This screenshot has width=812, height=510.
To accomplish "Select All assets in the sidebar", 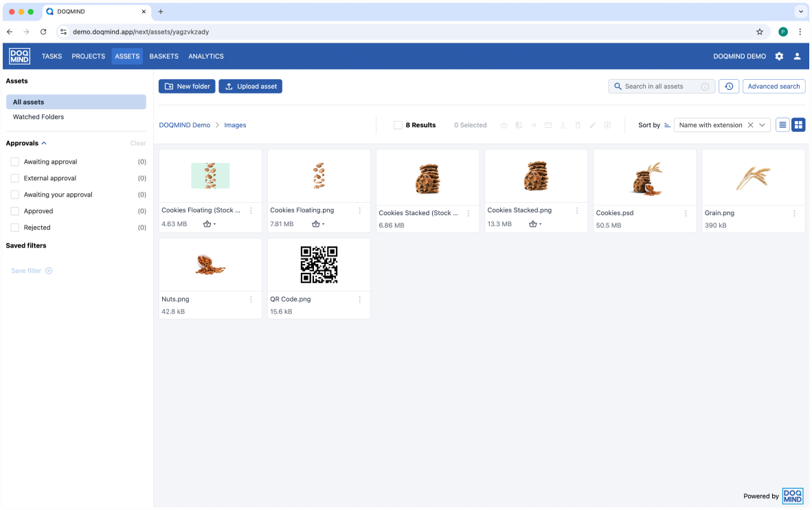I will (76, 102).
